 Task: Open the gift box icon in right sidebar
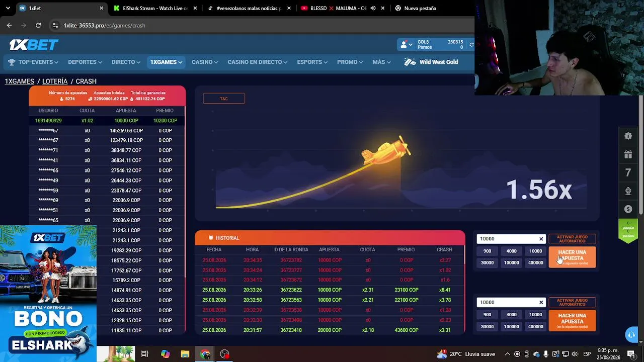point(628,154)
